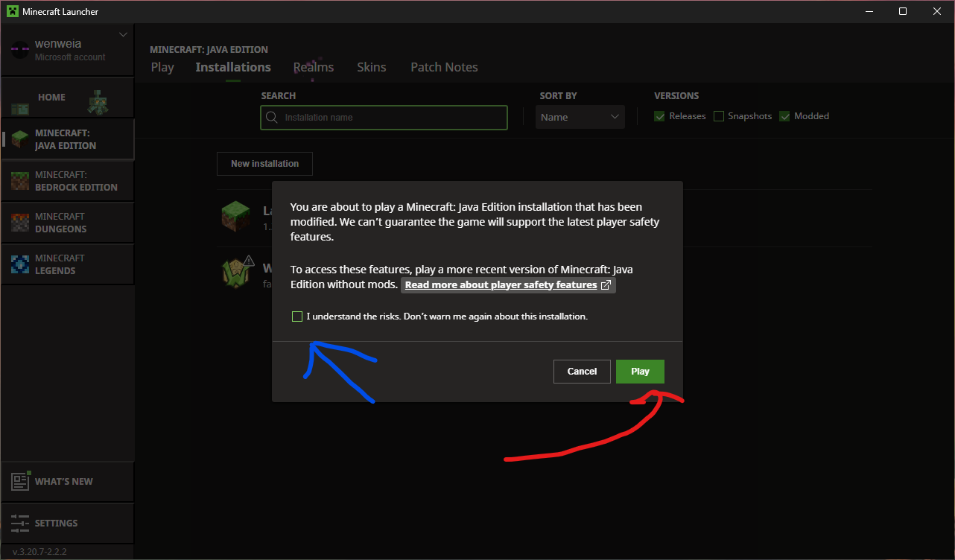Open Minecraft: Bedrock Edition page
This screenshot has height=560, width=955.
pyautogui.click(x=67, y=180)
